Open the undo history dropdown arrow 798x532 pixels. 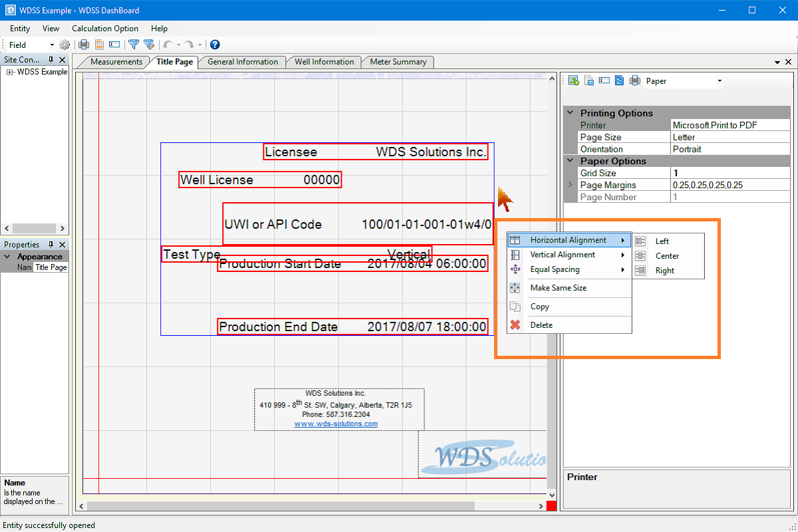(x=178, y=45)
